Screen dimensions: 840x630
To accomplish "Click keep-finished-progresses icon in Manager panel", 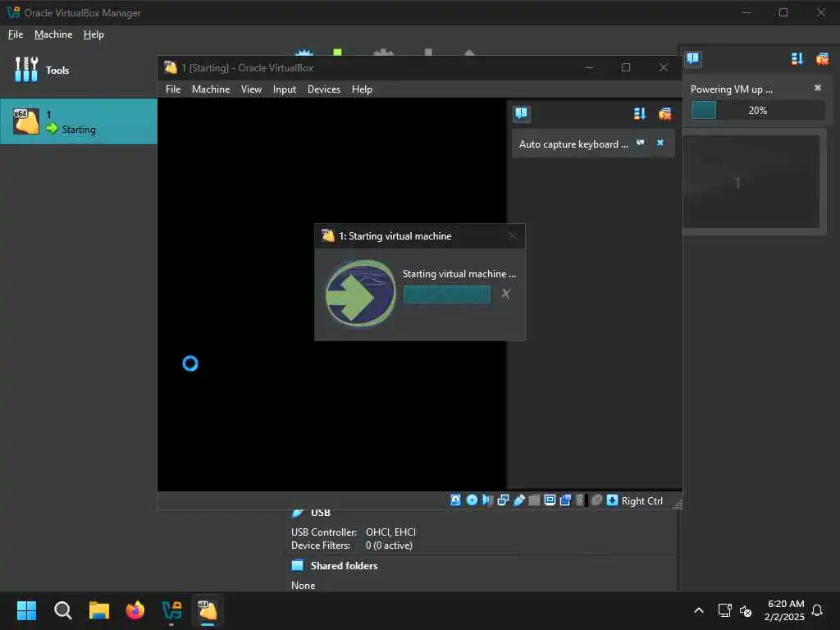I will point(797,58).
